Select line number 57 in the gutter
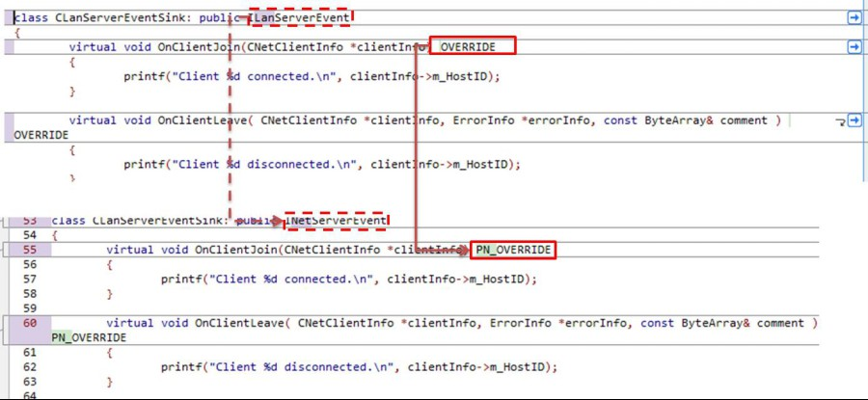Viewport: 868px width, 400px height. click(30, 279)
